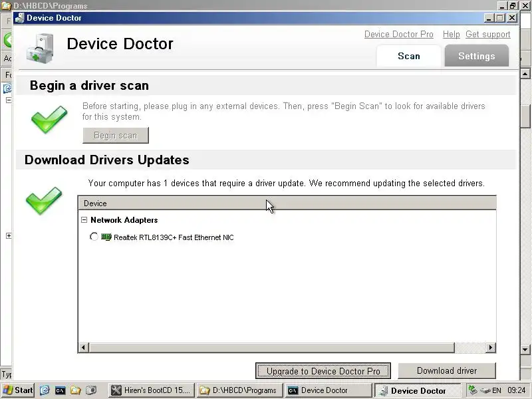Close the background D:\HBCD\Programs window
This screenshot has width=532, height=399.
click(x=525, y=5)
